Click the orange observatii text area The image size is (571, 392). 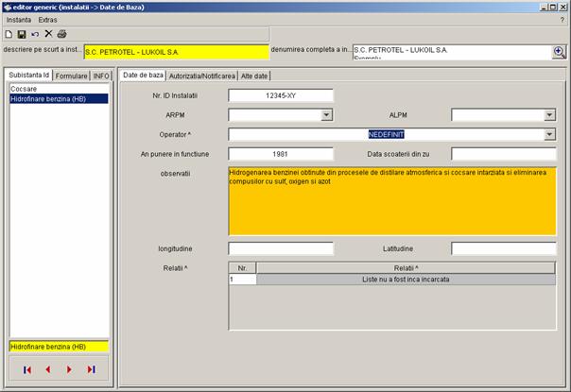[x=391, y=201]
